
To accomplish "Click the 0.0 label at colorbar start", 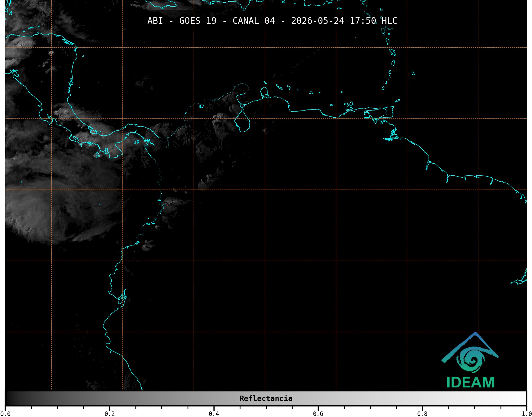I will coord(5,414).
